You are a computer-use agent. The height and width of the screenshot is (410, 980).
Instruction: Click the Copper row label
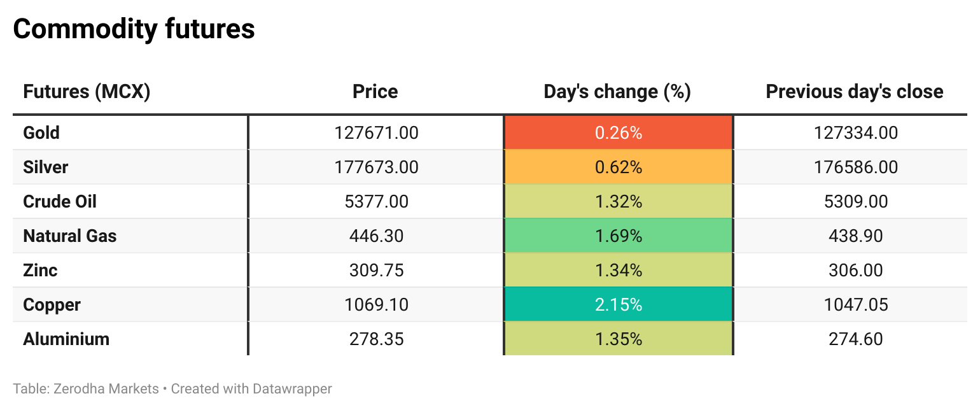coord(52,305)
